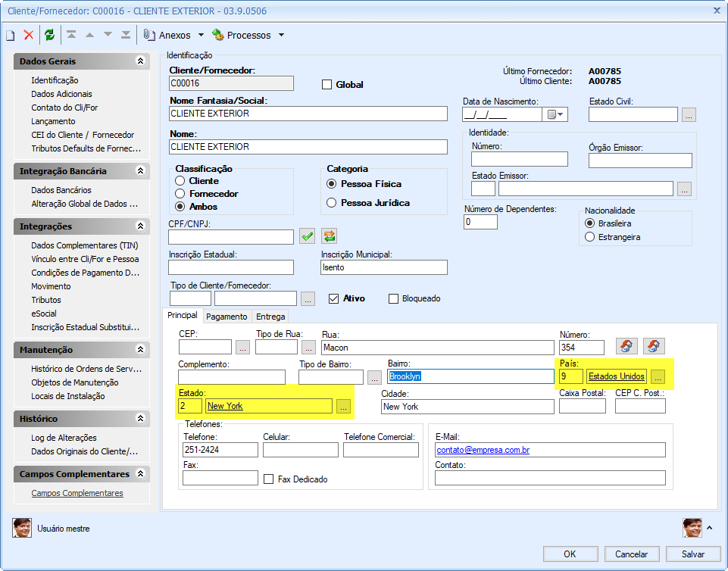The image size is (728, 571).
Task: Collapse the Manutenção section
Action: (140, 350)
